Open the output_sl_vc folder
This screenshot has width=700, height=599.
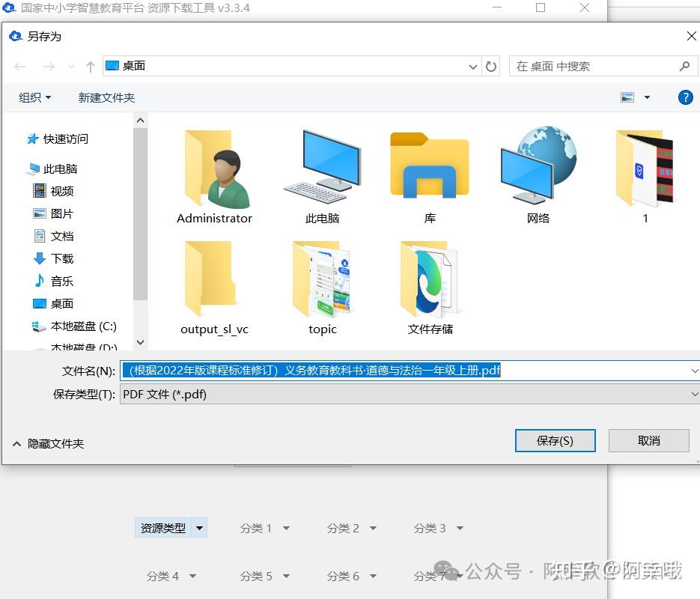214,288
